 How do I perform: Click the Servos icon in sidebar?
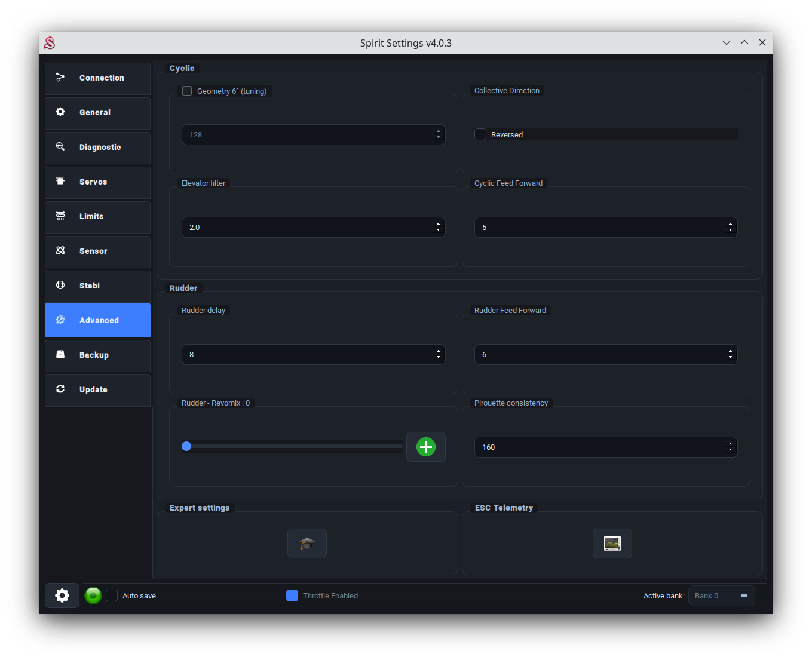pyautogui.click(x=60, y=182)
